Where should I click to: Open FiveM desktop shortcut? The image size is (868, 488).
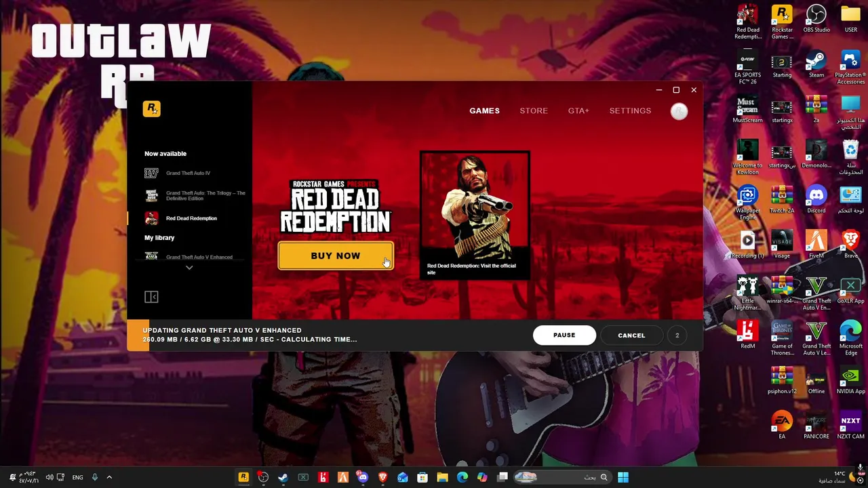click(x=816, y=245)
